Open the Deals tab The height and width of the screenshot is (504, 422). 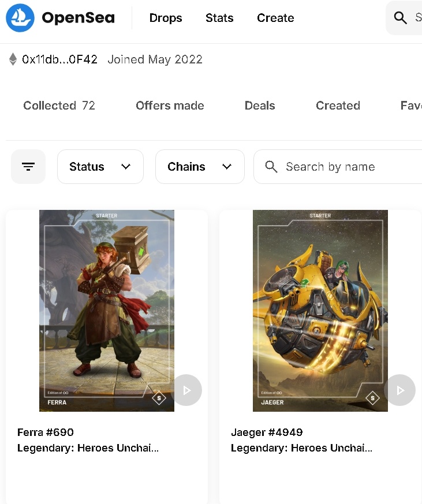pyautogui.click(x=260, y=106)
